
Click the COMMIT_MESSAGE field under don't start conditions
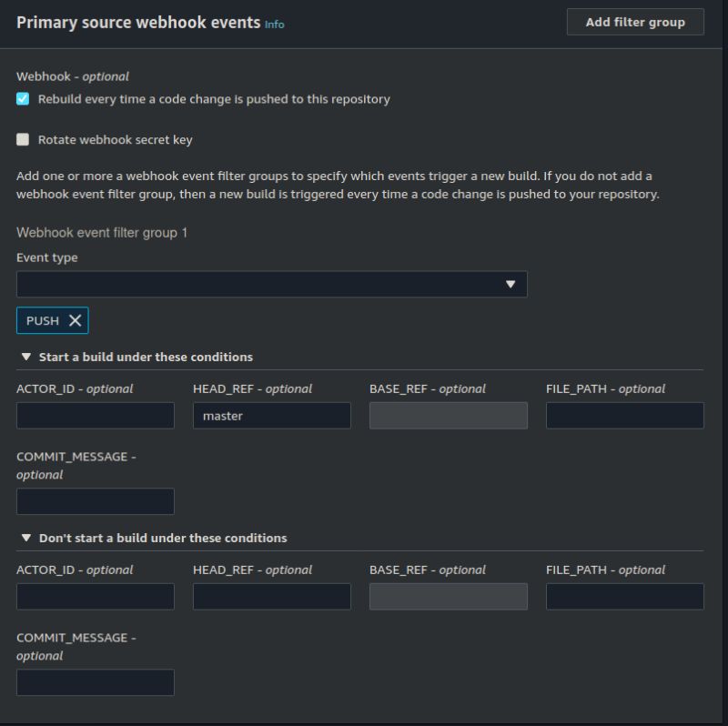click(x=95, y=681)
